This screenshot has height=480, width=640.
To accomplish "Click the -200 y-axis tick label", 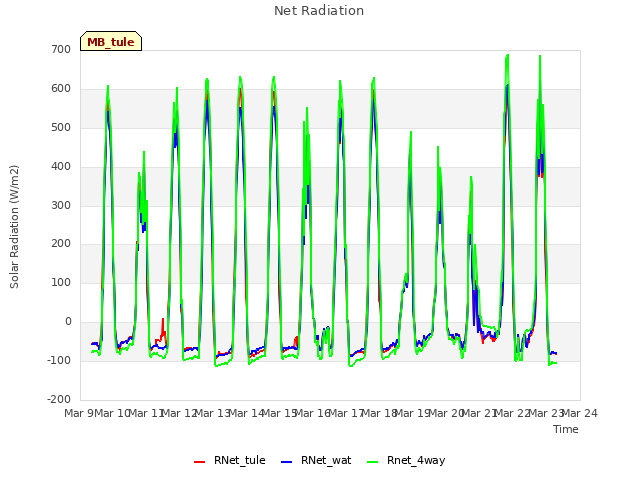I will tap(59, 399).
